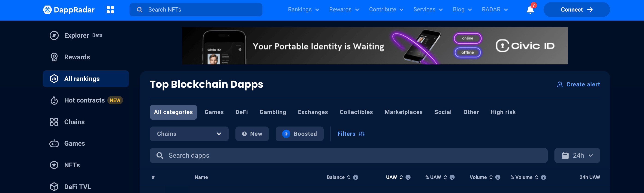Click the Rewards medal icon in sidebar

coord(54,57)
